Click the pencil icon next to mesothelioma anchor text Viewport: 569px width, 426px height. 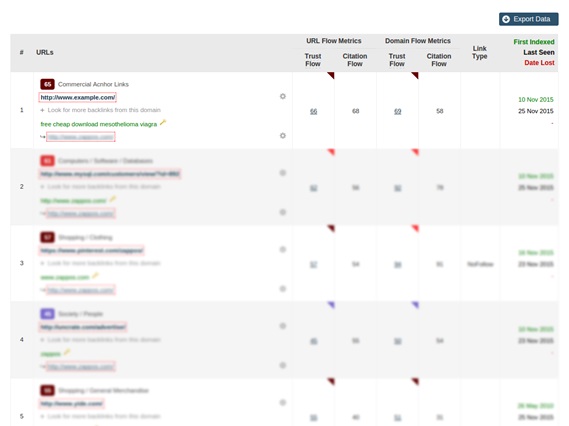pyautogui.click(x=163, y=123)
